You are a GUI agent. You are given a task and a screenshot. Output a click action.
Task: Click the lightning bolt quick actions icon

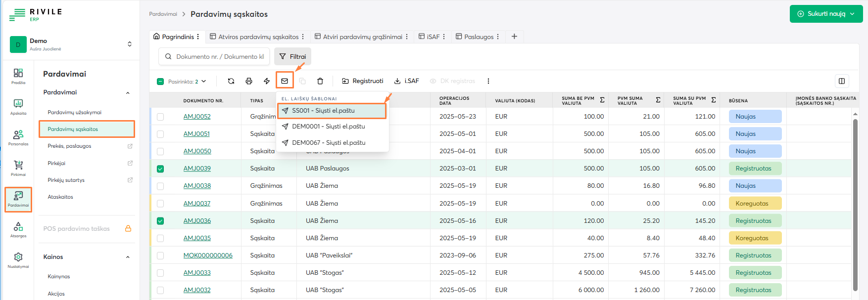(x=267, y=81)
